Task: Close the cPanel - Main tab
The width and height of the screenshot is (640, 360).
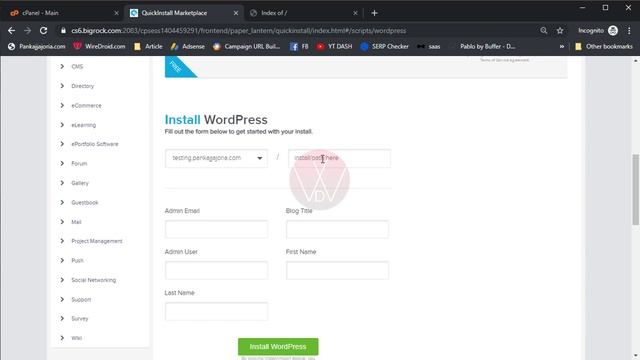Action: click(x=116, y=13)
